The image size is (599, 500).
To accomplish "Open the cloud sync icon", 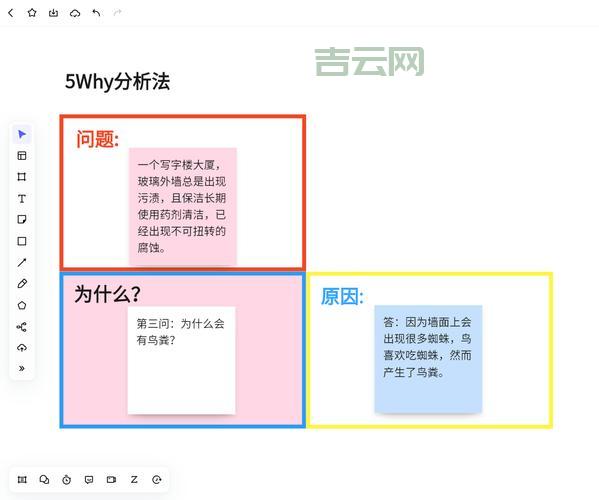I will 75,13.
